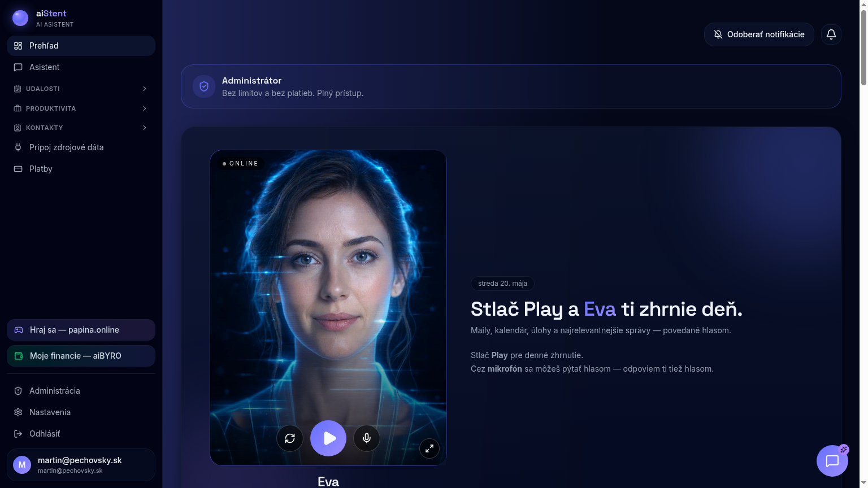868x488 pixels.
Task: Open the Administrácia page
Action: pyautogui.click(x=81, y=391)
